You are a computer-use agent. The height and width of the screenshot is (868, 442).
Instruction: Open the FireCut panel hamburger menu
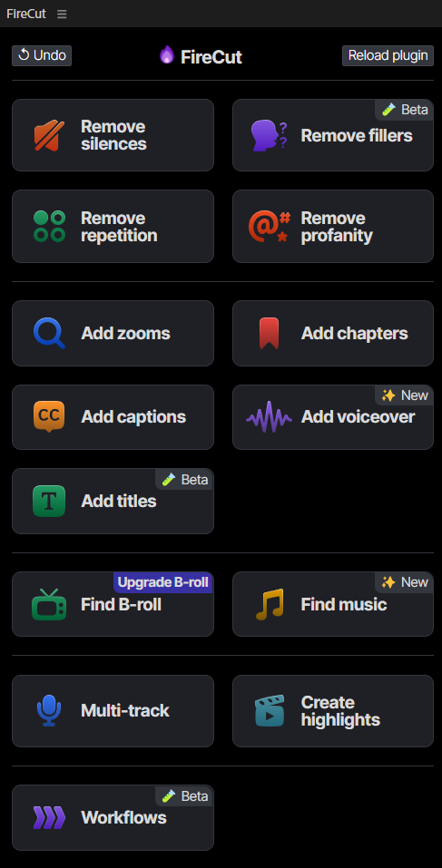62,15
